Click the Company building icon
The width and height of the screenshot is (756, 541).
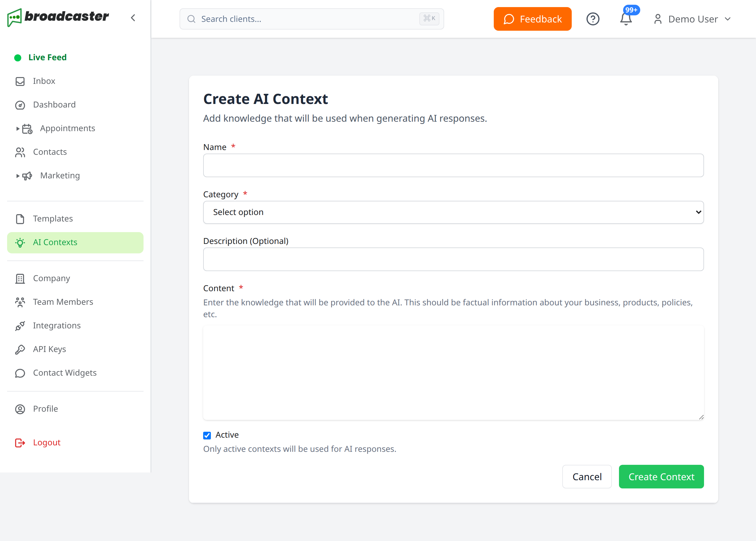20,278
